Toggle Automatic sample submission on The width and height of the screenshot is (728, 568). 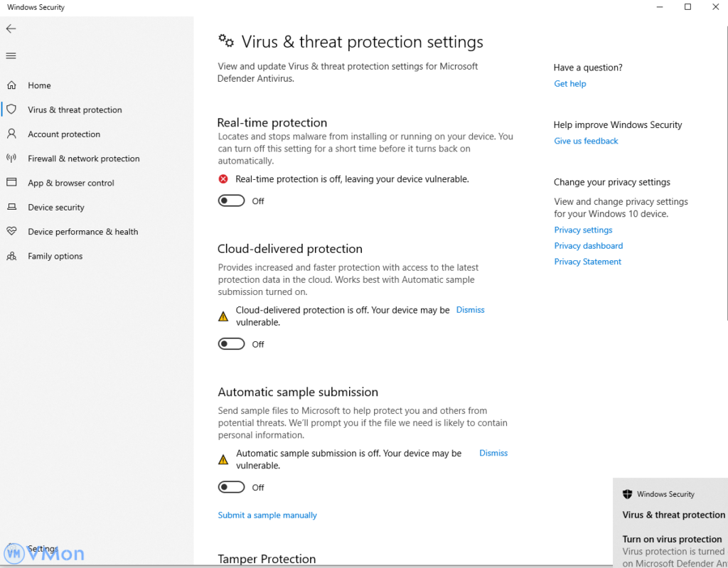(231, 487)
